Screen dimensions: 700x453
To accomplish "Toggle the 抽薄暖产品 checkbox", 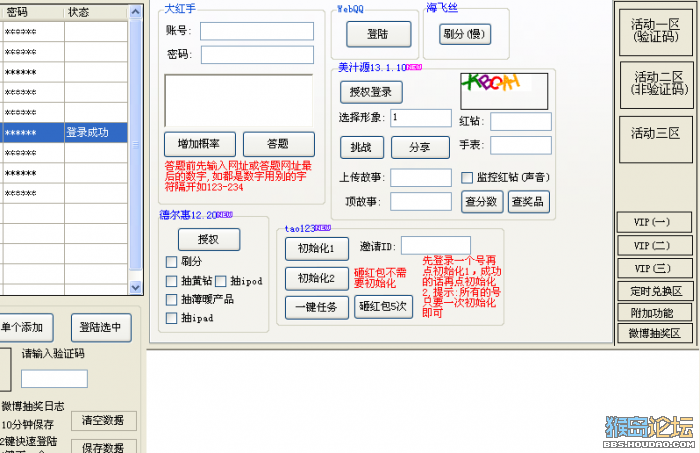I will click(171, 299).
